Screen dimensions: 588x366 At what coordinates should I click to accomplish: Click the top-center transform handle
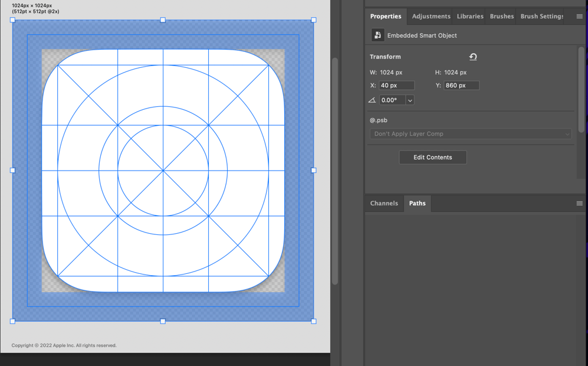point(163,20)
